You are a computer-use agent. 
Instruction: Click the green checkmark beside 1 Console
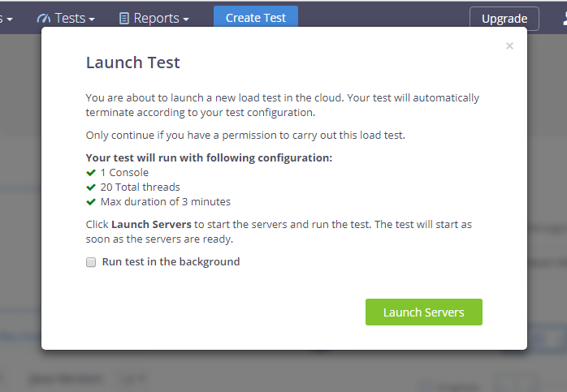coord(91,173)
